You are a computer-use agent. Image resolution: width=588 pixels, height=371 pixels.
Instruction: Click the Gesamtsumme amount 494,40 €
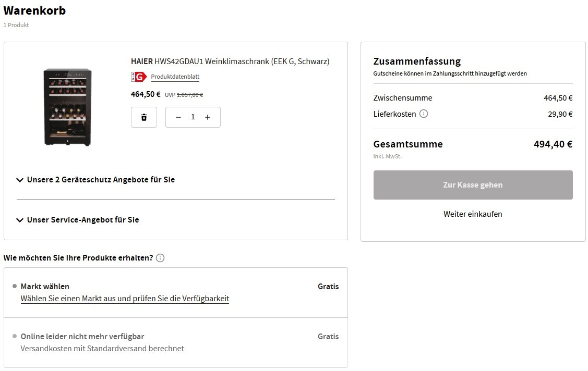pos(553,144)
